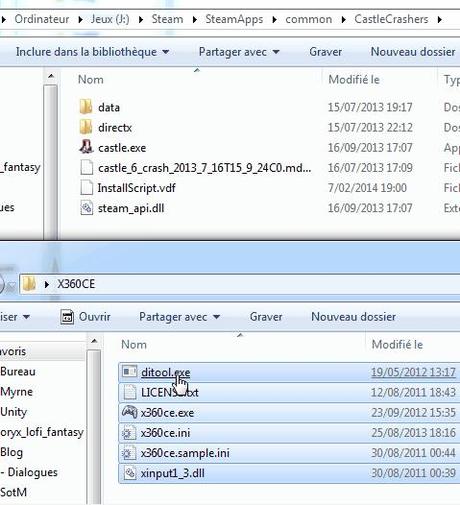Select the x360ce.ini settings file icon
460x505 pixels.
129,433
